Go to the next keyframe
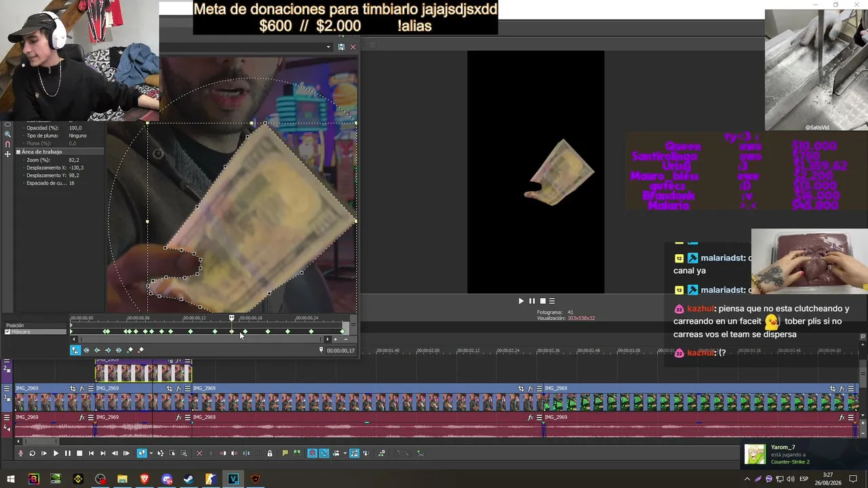Viewport: 868px width, 488px height. (x=108, y=350)
